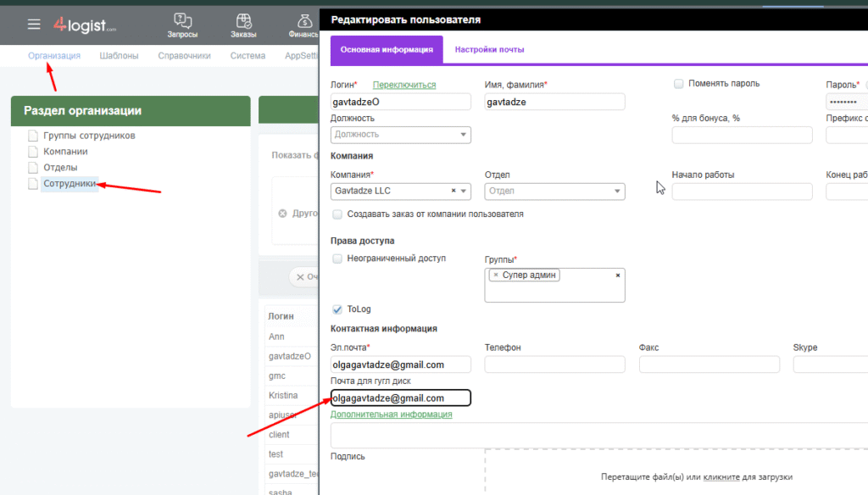868x495 pixels.
Task: Open the Дополнительная информация link
Action: (x=391, y=414)
